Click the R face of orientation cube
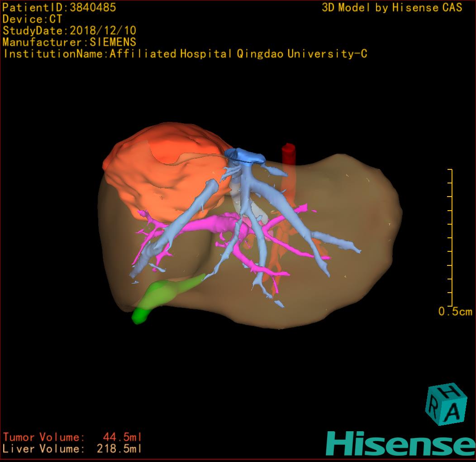Screen dimensions: 476x462 point(433,409)
